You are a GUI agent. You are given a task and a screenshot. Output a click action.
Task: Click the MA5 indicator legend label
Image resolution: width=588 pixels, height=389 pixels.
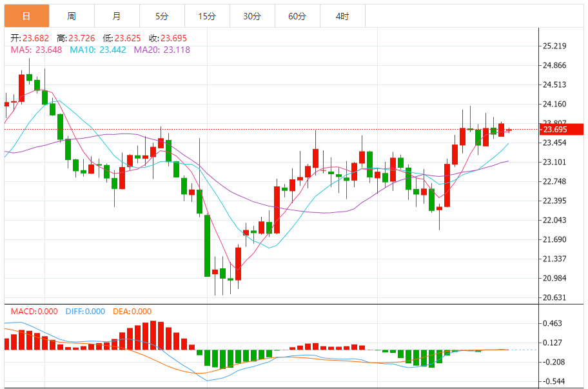[36, 50]
